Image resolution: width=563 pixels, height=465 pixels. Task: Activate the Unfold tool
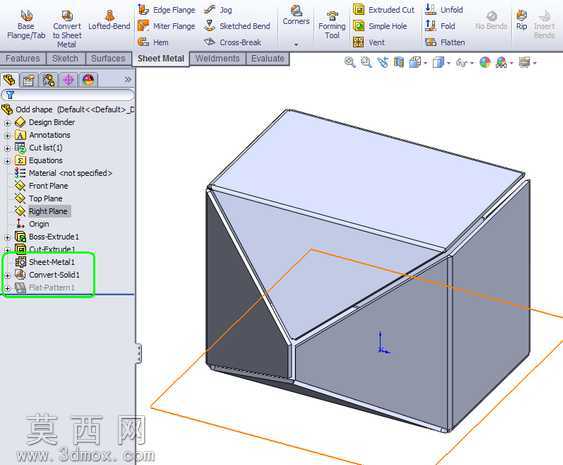coord(444,10)
